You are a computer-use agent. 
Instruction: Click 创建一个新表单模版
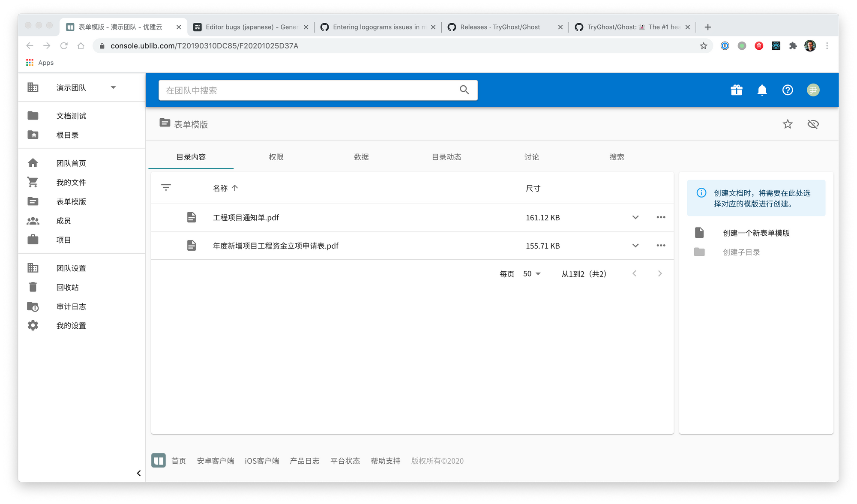(756, 233)
